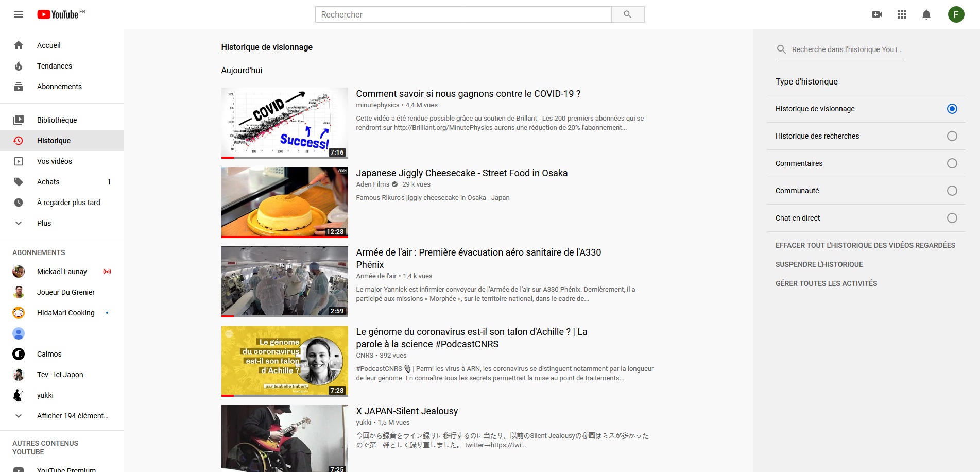Select Commentaires radio button

[x=952, y=163]
